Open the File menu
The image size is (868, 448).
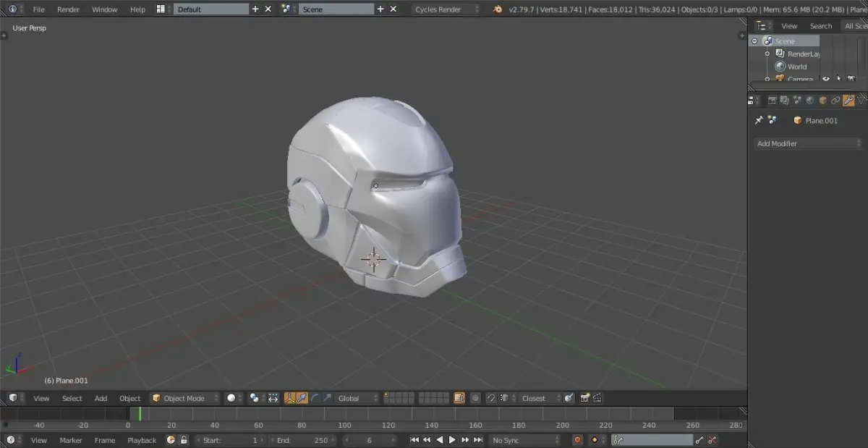point(38,9)
